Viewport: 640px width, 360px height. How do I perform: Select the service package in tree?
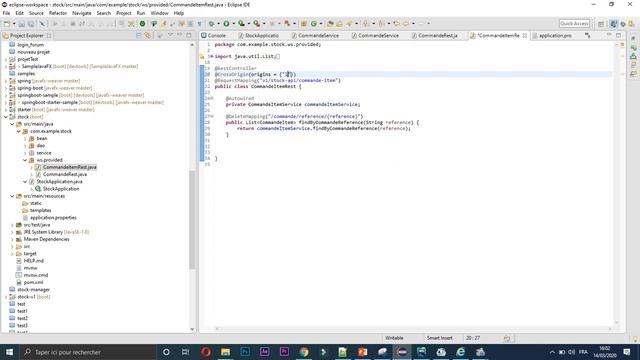click(x=44, y=153)
